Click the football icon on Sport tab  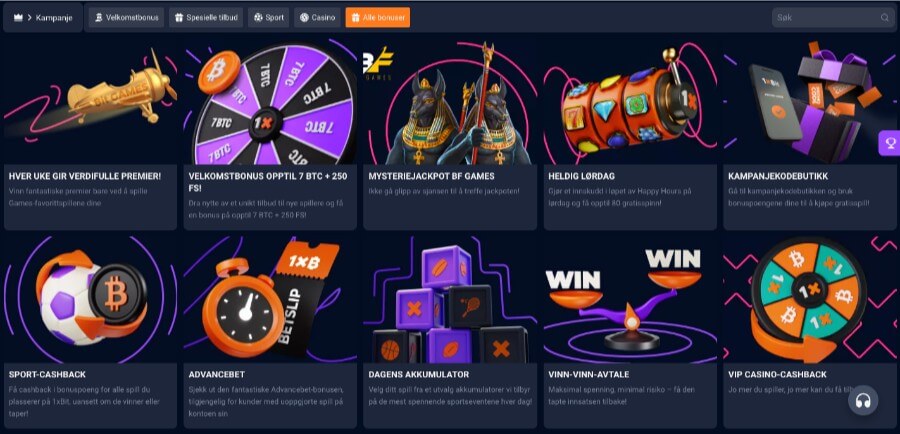[258, 18]
